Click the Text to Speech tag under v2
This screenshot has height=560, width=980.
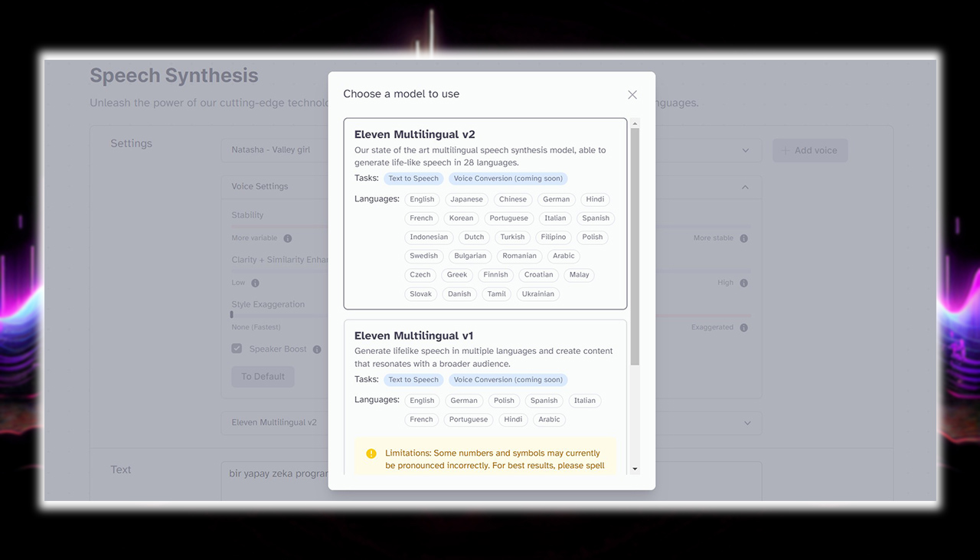click(413, 178)
